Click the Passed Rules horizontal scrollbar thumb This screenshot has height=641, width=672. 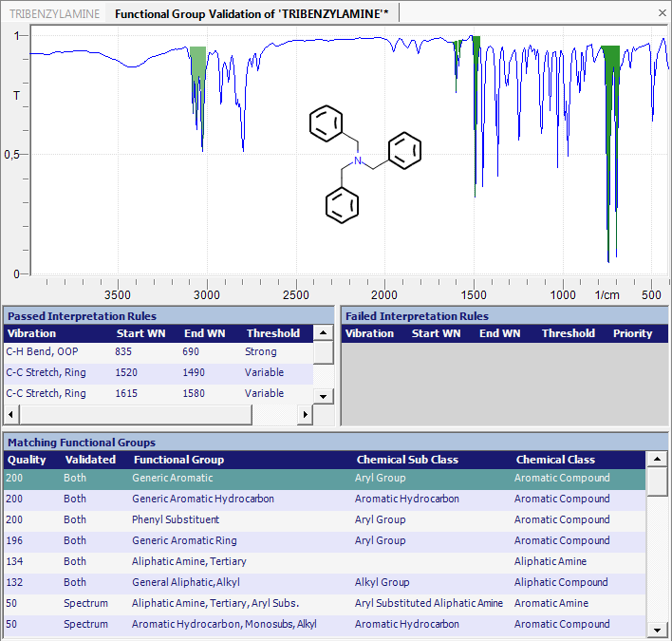click(x=135, y=415)
